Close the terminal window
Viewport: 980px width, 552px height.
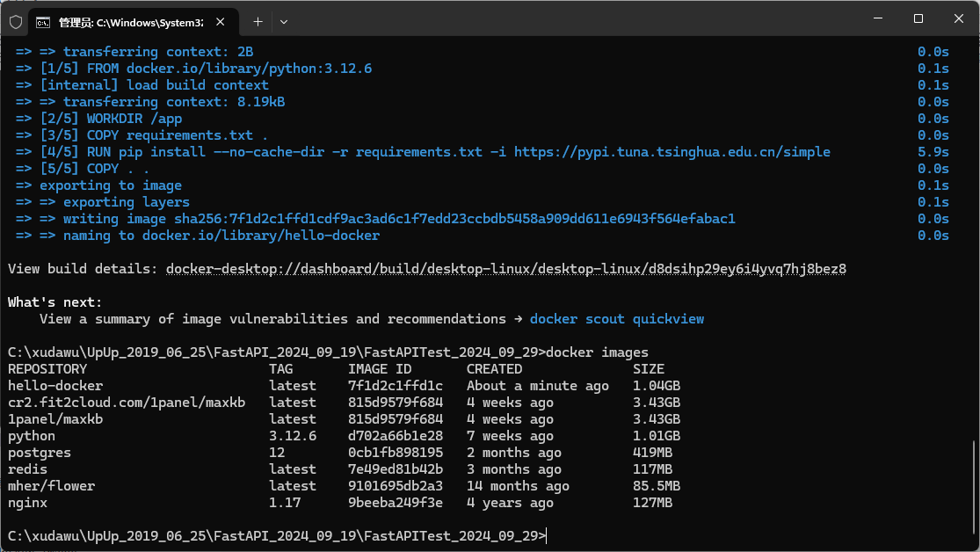coord(959,18)
